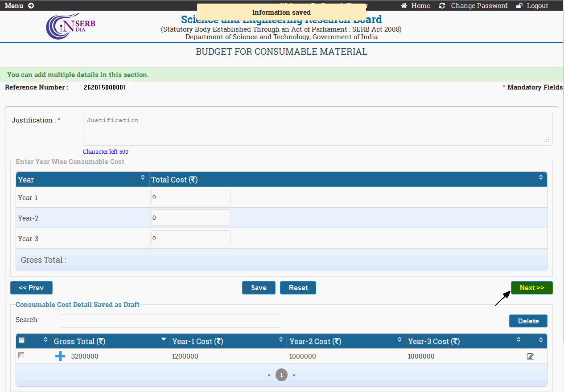Check the box for the 3200000 row

click(x=21, y=355)
